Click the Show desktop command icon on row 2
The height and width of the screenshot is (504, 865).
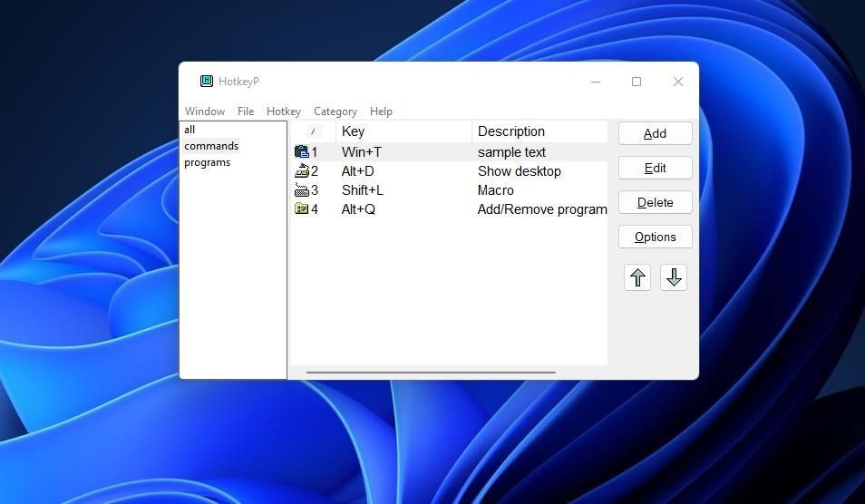[x=301, y=171]
